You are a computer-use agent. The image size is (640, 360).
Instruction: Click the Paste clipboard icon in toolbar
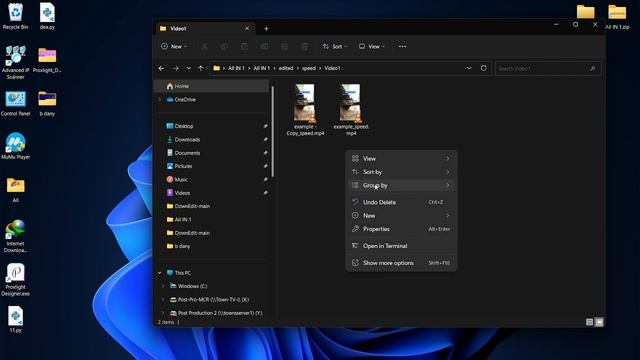pos(244,47)
